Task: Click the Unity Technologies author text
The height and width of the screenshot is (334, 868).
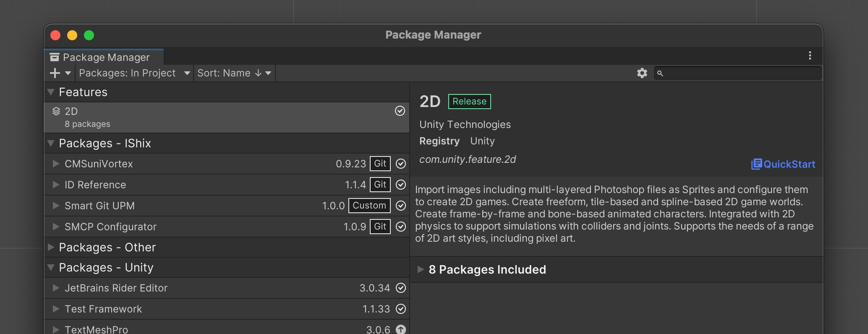Action: [465, 125]
